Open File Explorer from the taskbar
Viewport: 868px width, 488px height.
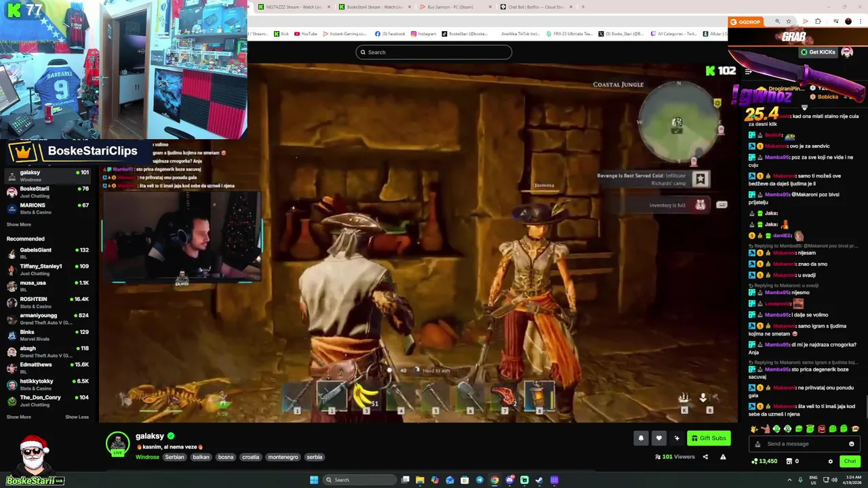click(420, 480)
